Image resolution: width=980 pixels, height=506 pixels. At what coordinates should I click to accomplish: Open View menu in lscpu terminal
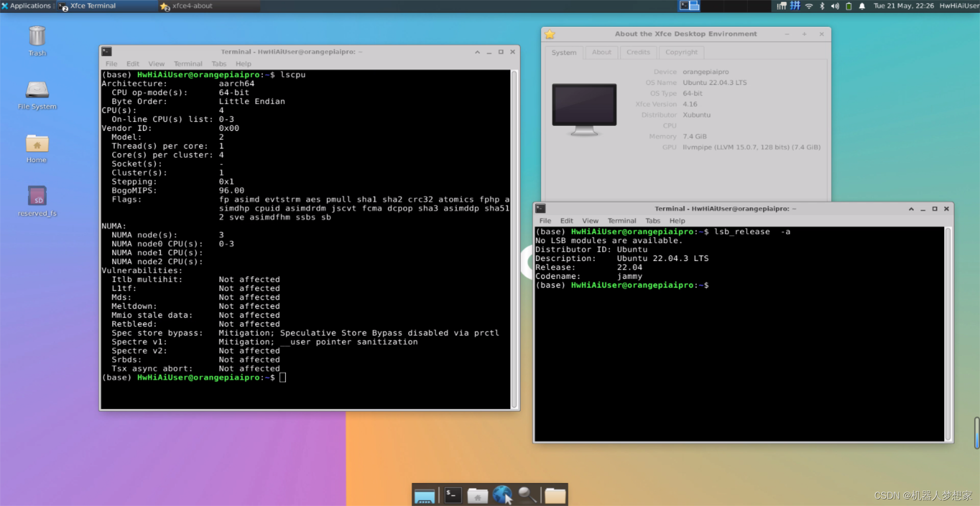pyautogui.click(x=157, y=64)
